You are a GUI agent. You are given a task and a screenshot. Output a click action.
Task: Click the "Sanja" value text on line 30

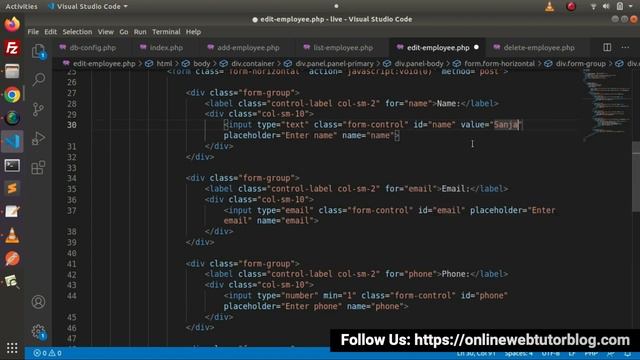click(x=506, y=124)
